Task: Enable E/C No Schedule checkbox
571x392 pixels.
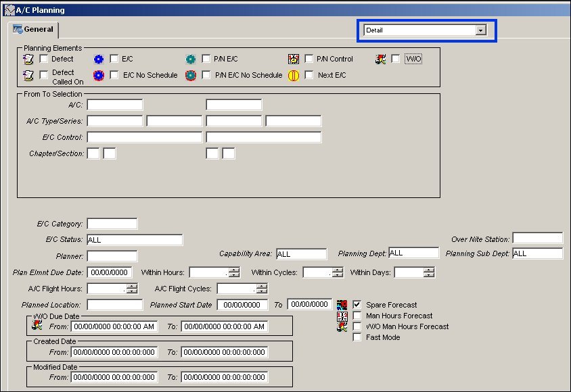Action: pos(114,75)
